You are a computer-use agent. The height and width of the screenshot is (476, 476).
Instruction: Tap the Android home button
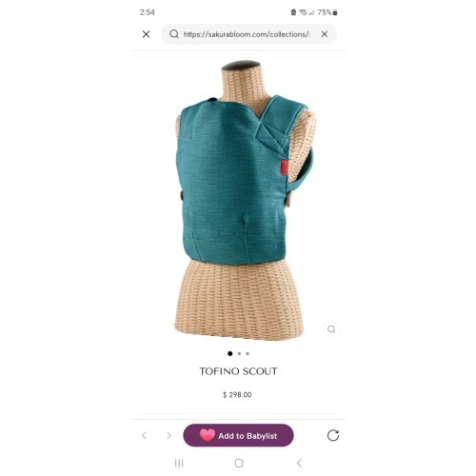point(239,464)
